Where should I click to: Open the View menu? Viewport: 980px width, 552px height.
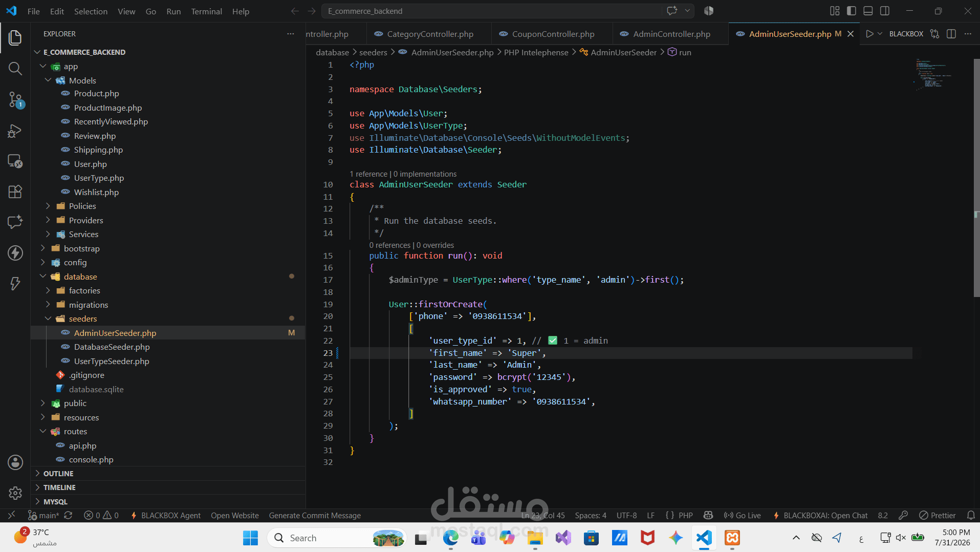pyautogui.click(x=126, y=11)
